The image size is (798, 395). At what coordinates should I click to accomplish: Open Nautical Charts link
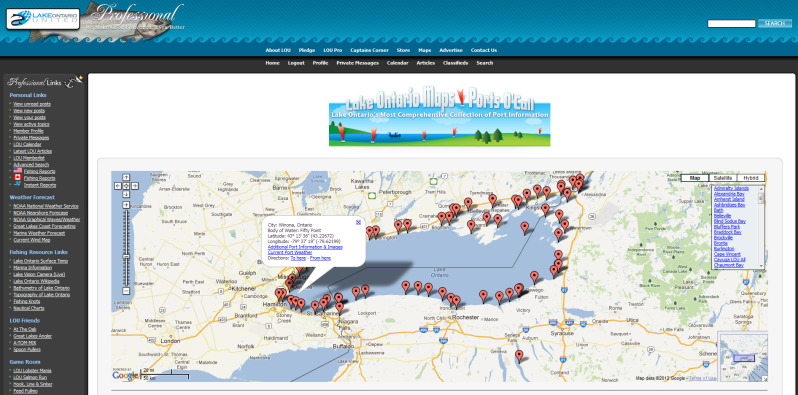tap(29, 308)
